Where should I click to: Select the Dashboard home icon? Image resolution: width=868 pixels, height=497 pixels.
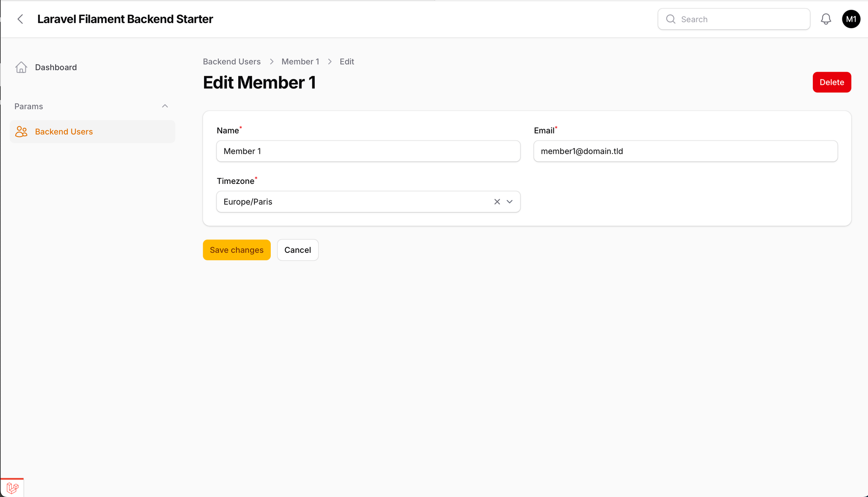pyautogui.click(x=22, y=67)
